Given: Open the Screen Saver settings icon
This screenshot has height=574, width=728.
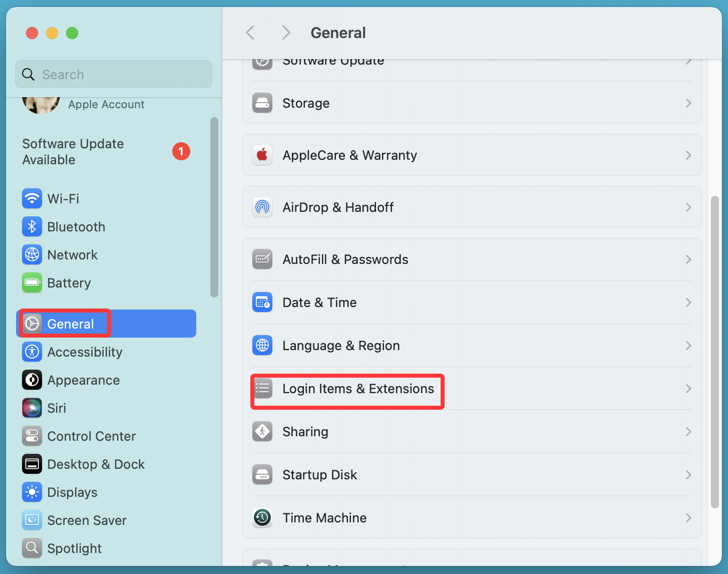Looking at the screenshot, I should coord(32,520).
